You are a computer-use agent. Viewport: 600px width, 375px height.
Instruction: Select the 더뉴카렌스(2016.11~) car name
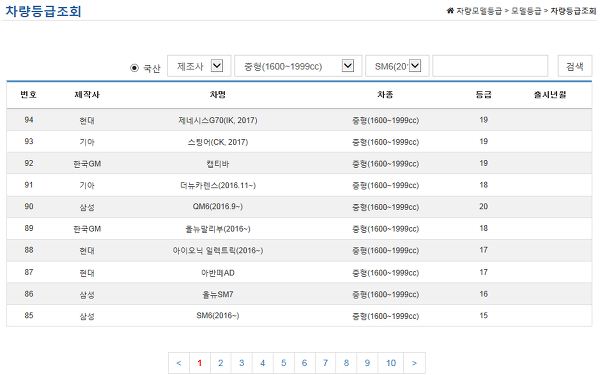point(218,186)
